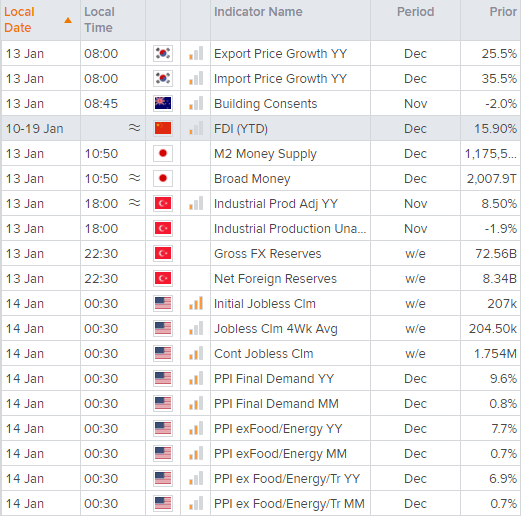
Task: Click approximate time symbol on Broad Money row
Action: pos(134,178)
